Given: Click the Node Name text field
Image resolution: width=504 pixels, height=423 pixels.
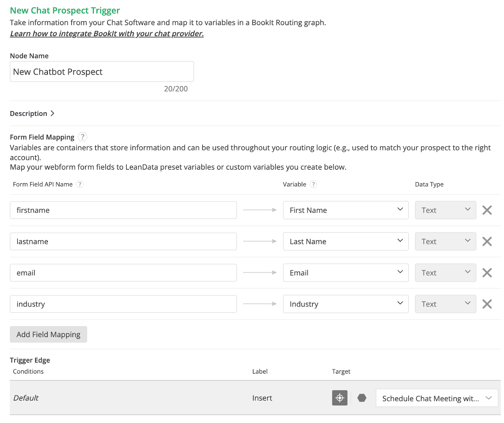Looking at the screenshot, I should click(102, 72).
